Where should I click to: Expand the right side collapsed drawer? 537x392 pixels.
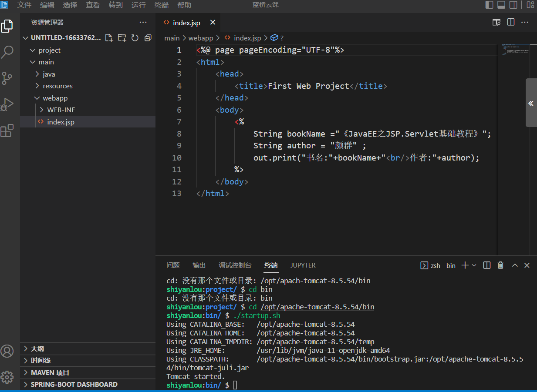(531, 103)
